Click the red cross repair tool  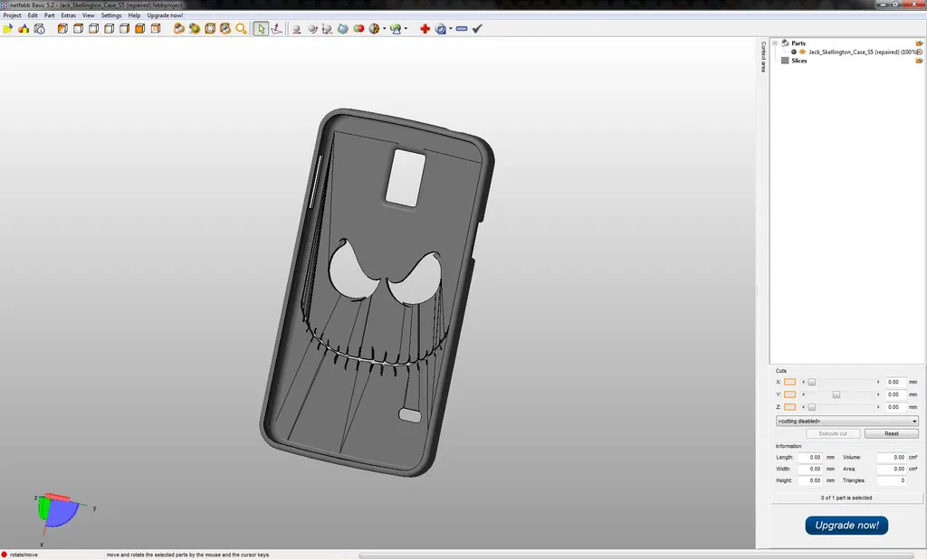425,28
